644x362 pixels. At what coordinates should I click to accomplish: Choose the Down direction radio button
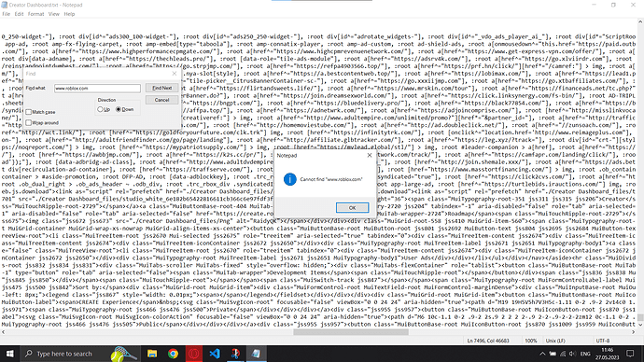(x=119, y=109)
